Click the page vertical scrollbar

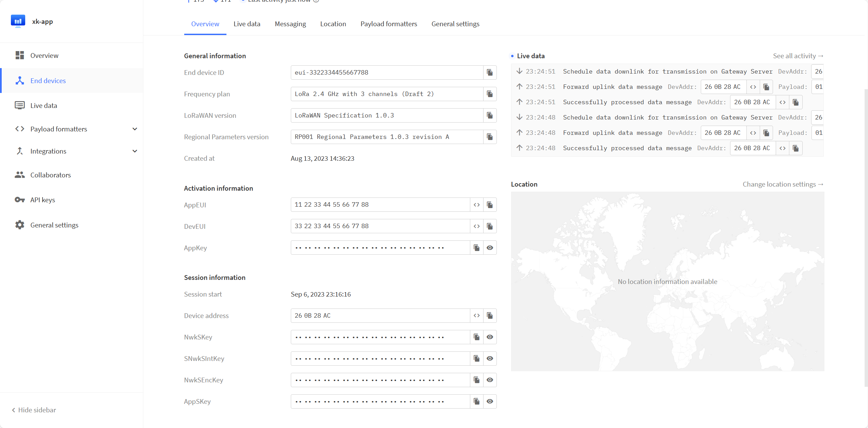click(866, 238)
